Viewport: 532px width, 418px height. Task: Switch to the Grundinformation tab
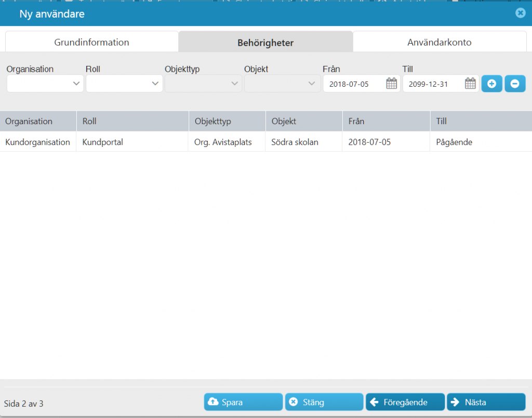point(91,42)
